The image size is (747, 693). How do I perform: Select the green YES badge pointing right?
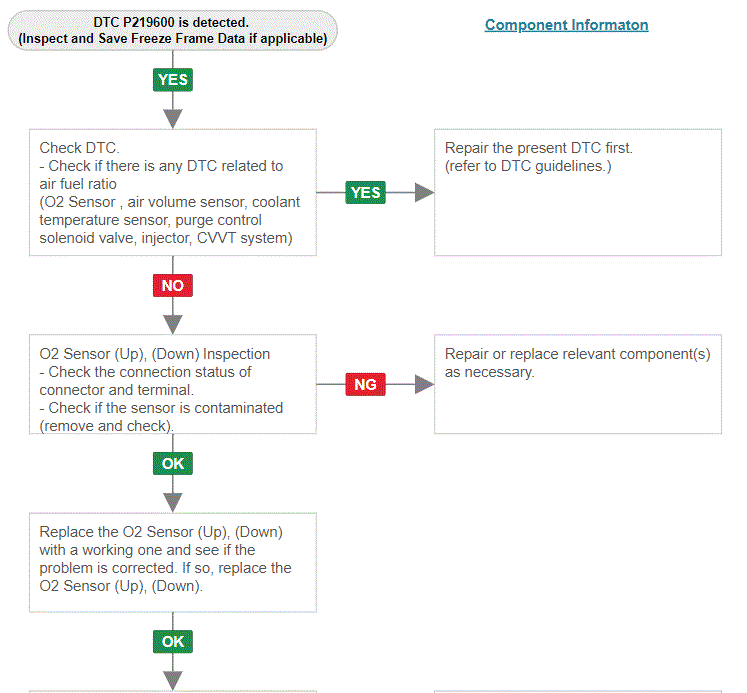365,192
